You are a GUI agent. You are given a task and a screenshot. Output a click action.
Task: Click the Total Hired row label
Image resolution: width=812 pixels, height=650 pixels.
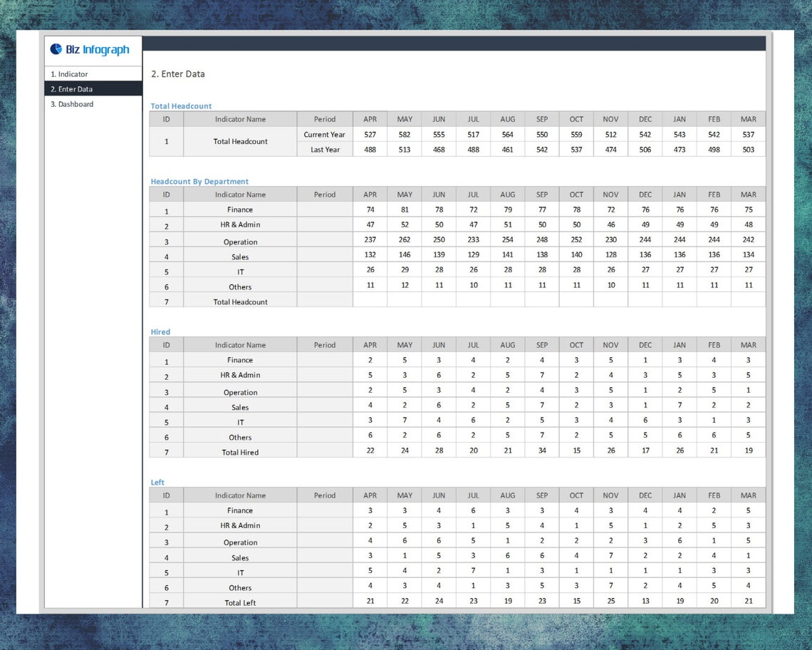click(x=239, y=452)
